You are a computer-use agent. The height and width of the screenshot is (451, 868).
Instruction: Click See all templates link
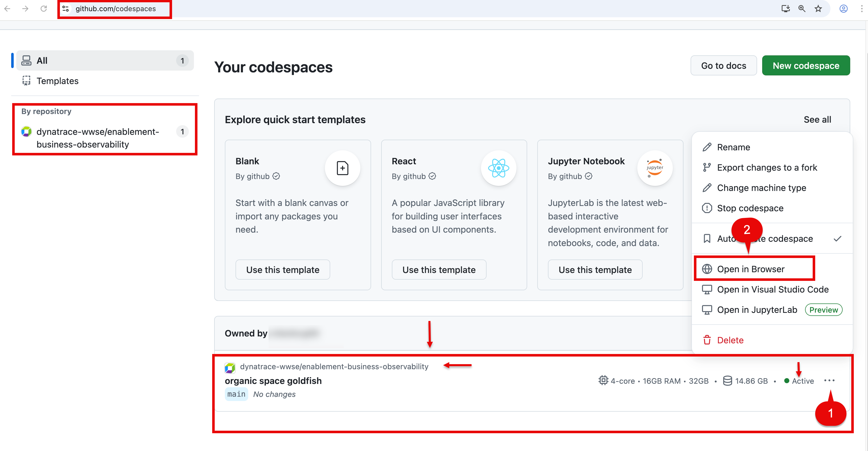click(817, 119)
